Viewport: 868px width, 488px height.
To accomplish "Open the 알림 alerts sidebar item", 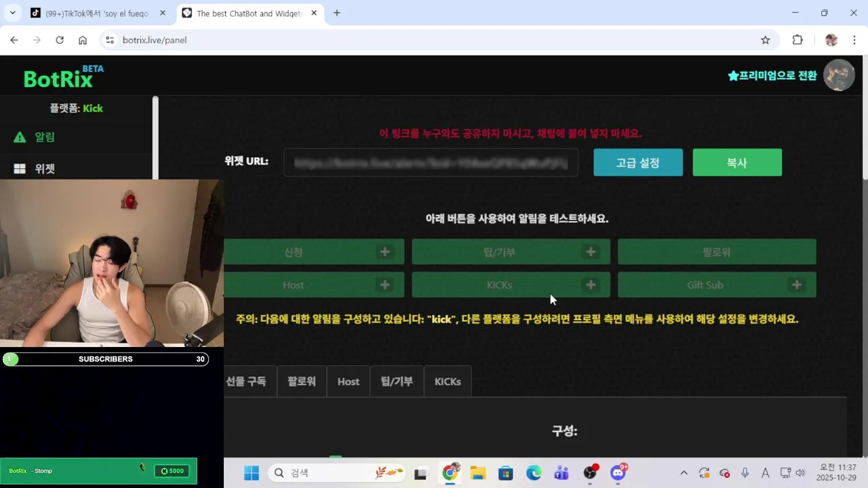I will [x=44, y=137].
